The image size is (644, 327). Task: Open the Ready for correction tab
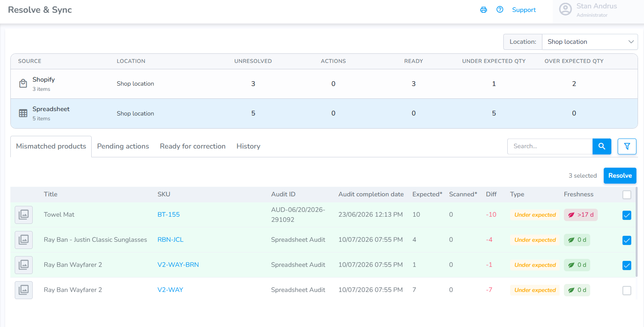click(x=193, y=146)
